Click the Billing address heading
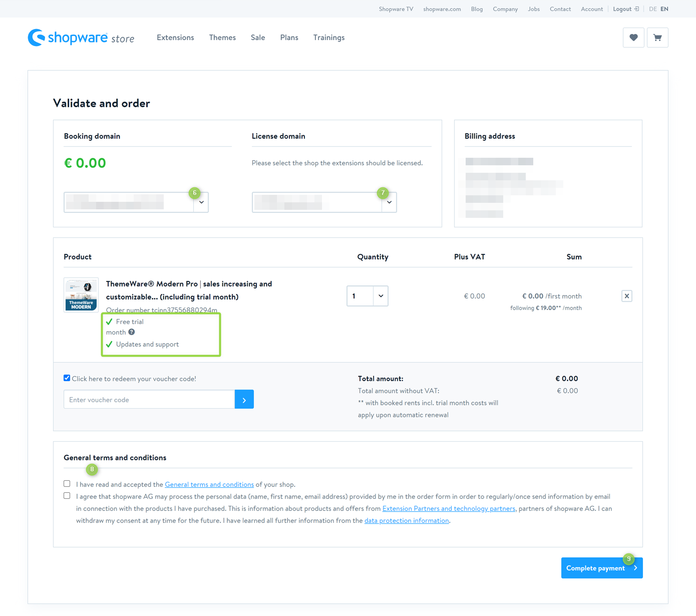 click(490, 136)
